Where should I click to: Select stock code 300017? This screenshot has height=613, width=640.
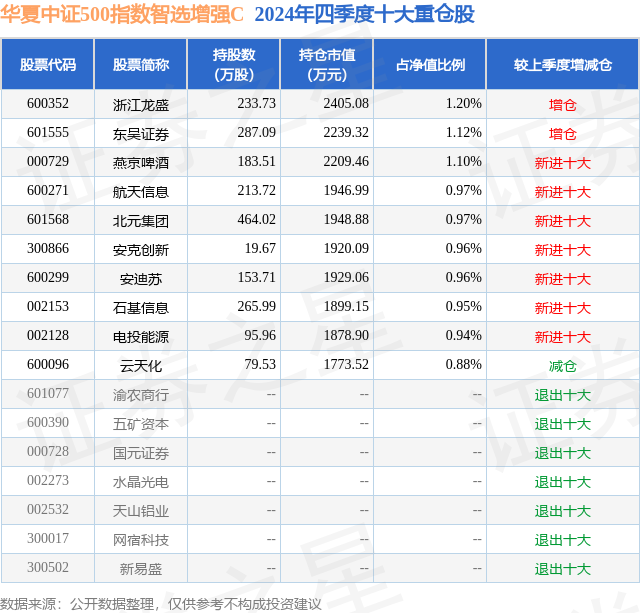48,538
